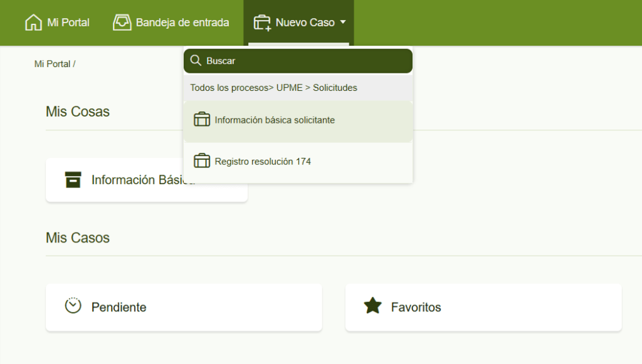Click the icon beside Información básica solicitante
This screenshot has width=642, height=364.
point(202,120)
